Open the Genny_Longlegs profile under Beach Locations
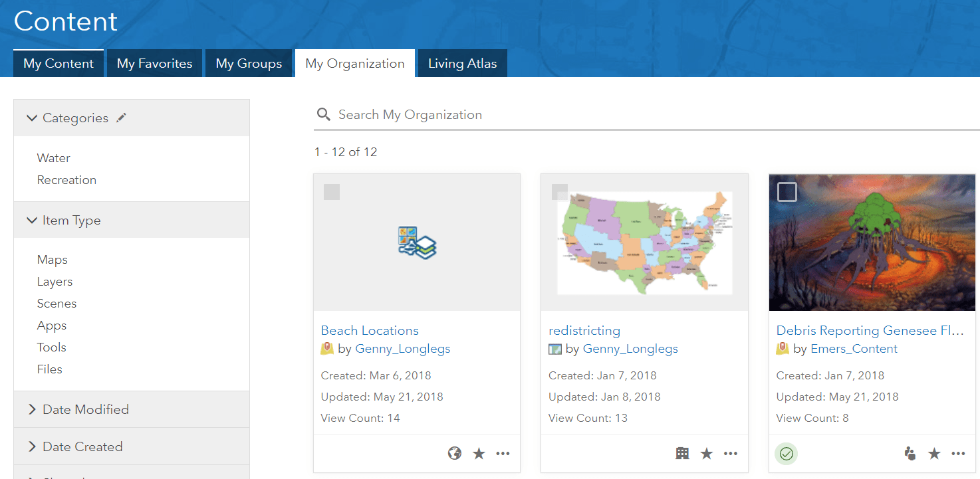The height and width of the screenshot is (479, 980). [403, 349]
